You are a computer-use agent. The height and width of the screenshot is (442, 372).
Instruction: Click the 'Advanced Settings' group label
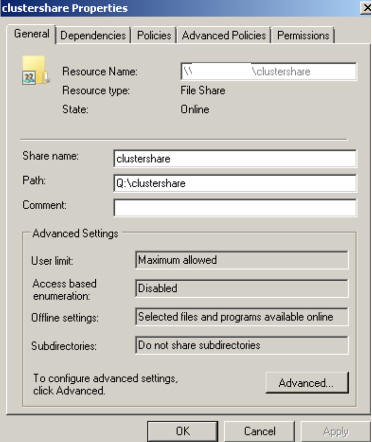[x=75, y=233]
